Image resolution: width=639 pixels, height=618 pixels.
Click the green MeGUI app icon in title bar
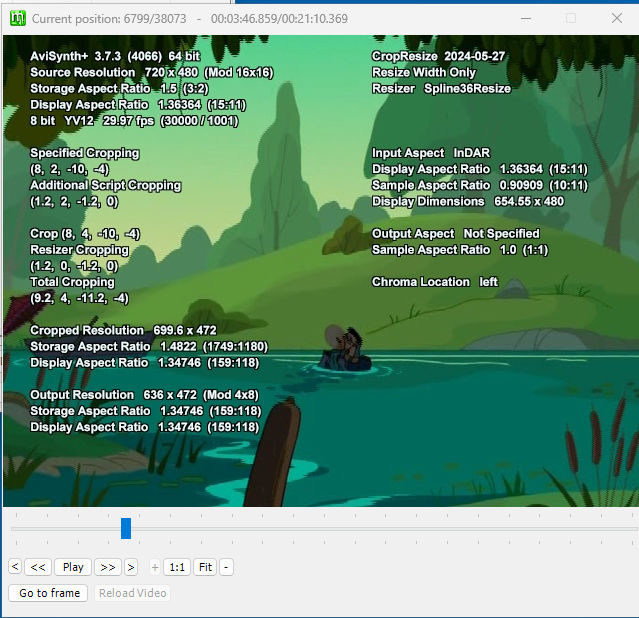tap(18, 18)
